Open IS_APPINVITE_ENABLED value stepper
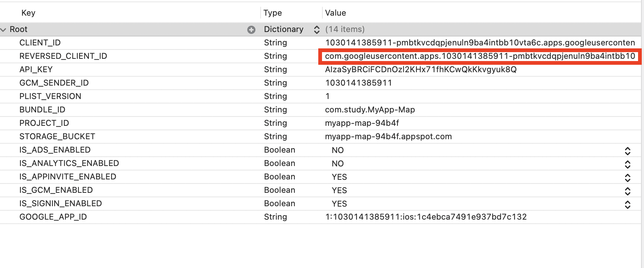Viewport: 644px width, 268px height. pos(628,177)
